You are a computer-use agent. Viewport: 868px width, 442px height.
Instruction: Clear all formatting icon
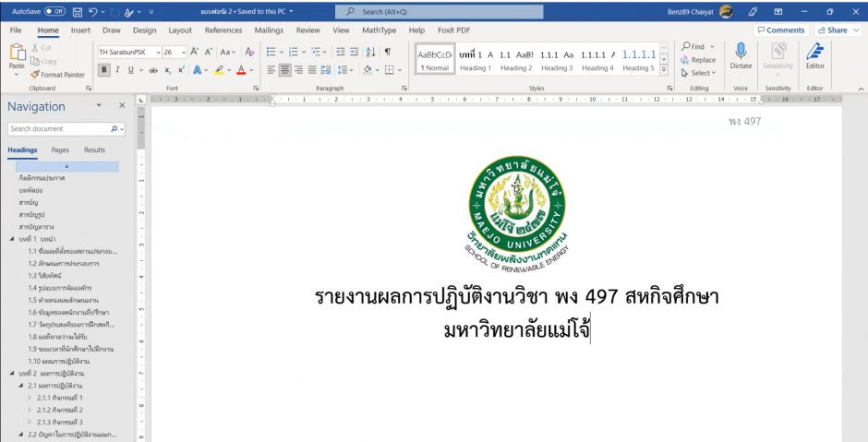pos(249,52)
